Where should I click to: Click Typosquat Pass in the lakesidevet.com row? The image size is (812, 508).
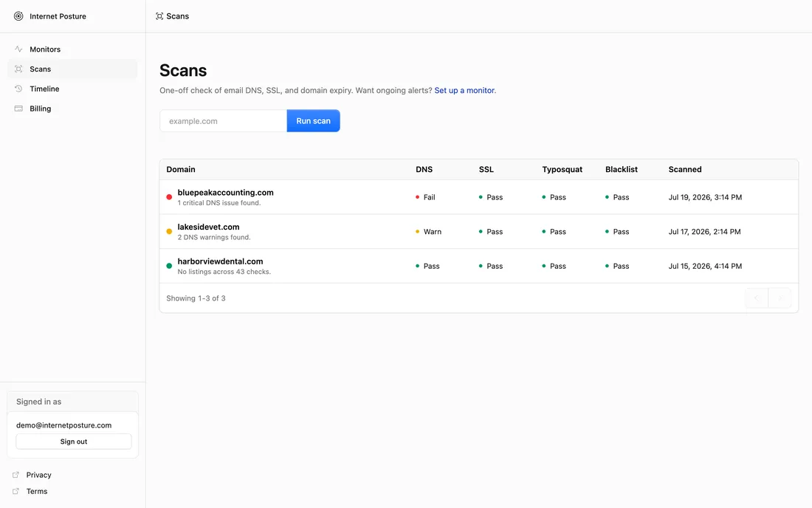click(554, 231)
